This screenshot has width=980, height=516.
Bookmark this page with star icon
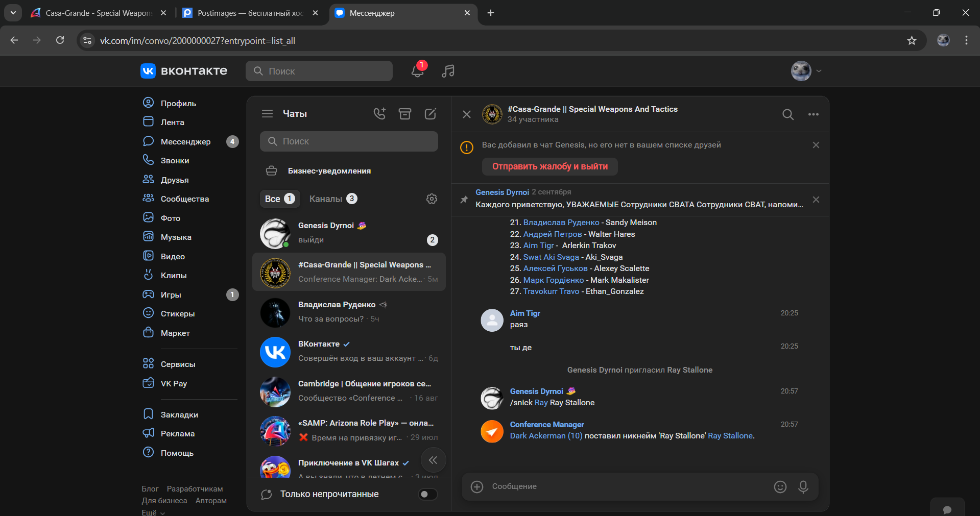(912, 40)
